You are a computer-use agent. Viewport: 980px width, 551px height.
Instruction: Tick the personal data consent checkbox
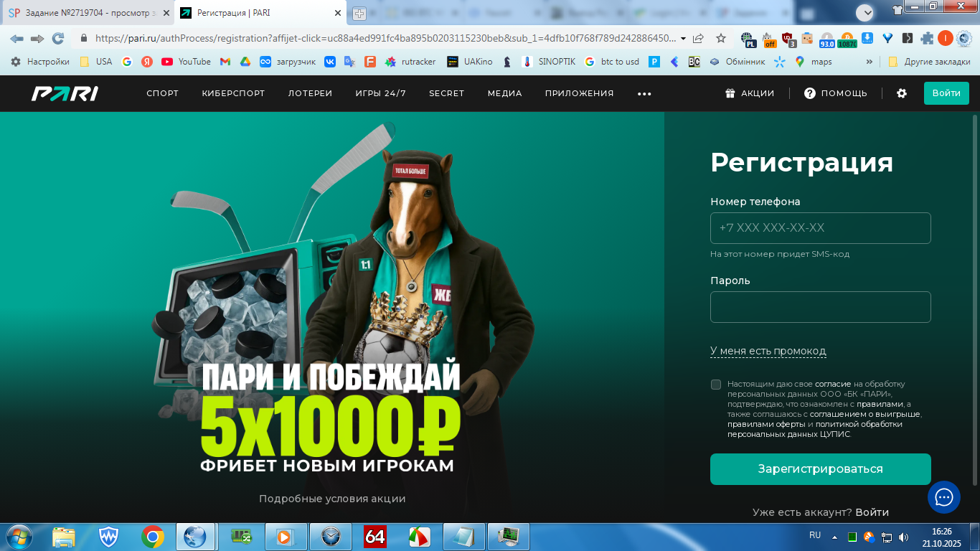point(716,385)
